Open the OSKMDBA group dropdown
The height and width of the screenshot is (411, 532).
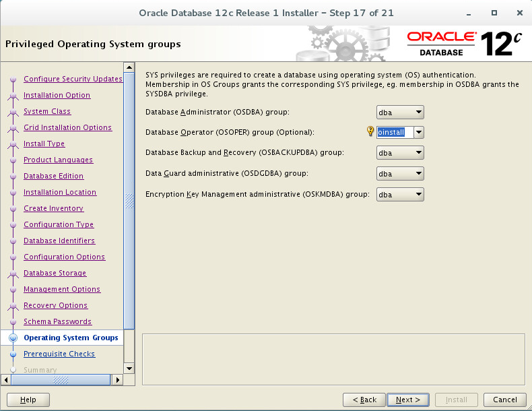tap(400, 195)
